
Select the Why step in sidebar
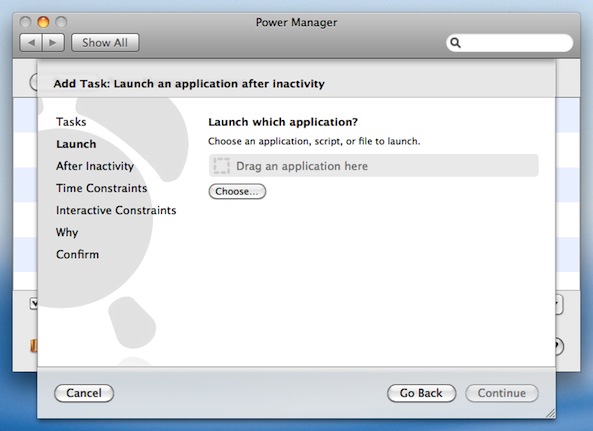(x=67, y=232)
